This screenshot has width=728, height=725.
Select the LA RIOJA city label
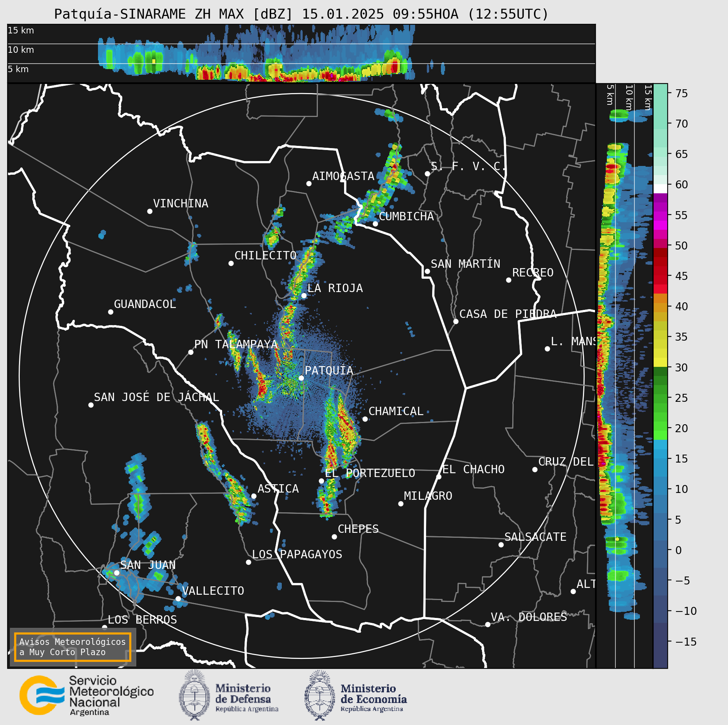(x=335, y=288)
